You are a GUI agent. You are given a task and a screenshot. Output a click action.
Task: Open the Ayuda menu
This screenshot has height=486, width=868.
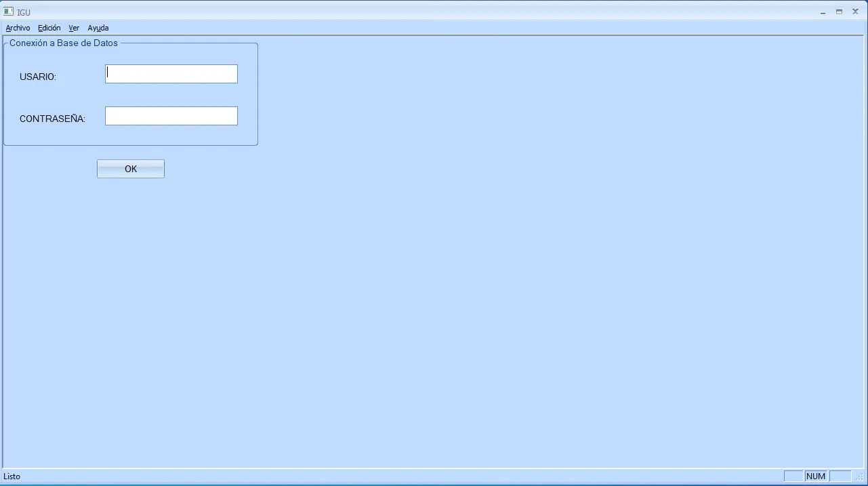pyautogui.click(x=98, y=28)
